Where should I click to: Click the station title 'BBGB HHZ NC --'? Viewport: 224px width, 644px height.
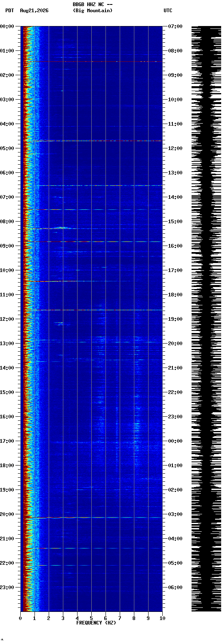pyautogui.click(x=93, y=4)
